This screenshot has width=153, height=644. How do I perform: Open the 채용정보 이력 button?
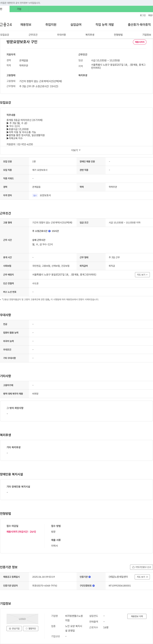pyautogui.click(x=137, y=616)
